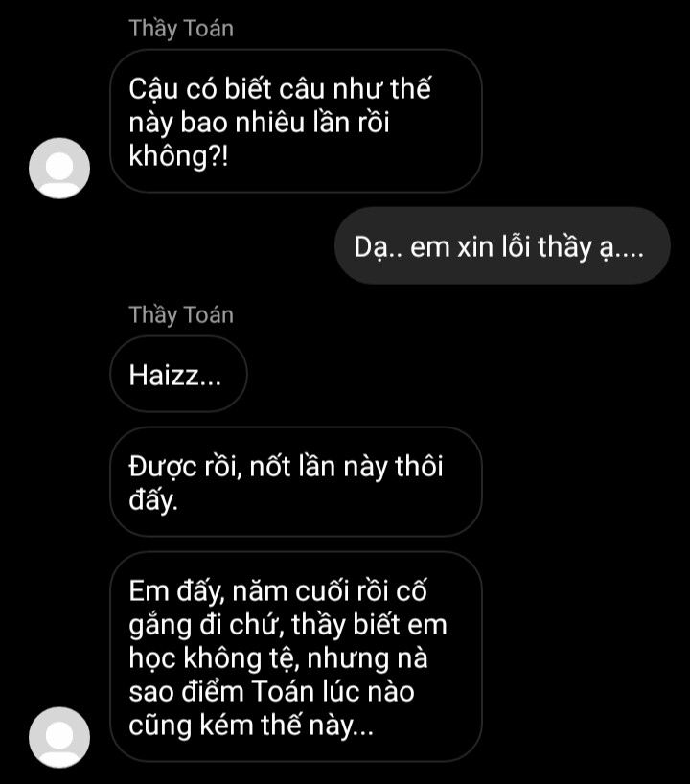Select the sent message Dạ.. em xin lỗi
This screenshot has width=690, height=784.
pos(502,245)
